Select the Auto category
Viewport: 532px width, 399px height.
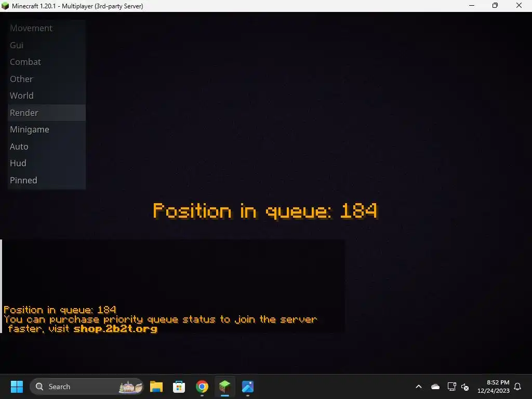46,147
